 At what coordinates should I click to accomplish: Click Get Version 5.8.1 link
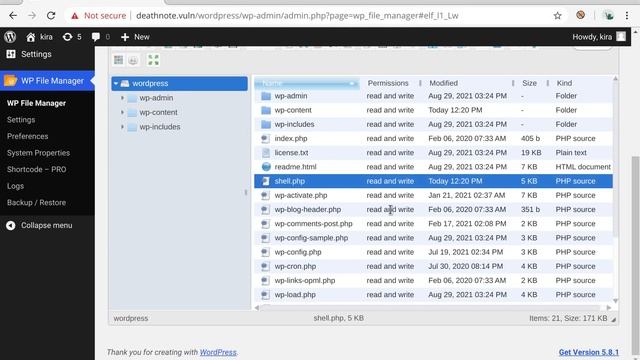click(x=589, y=352)
